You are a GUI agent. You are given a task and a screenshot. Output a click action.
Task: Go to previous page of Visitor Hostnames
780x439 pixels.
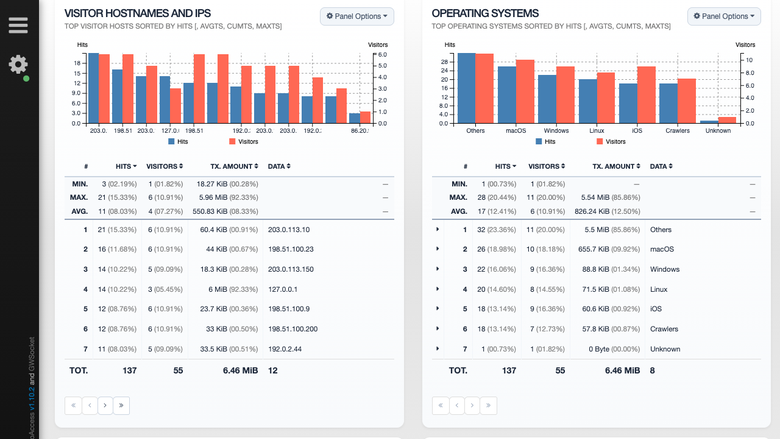pyautogui.click(x=90, y=405)
